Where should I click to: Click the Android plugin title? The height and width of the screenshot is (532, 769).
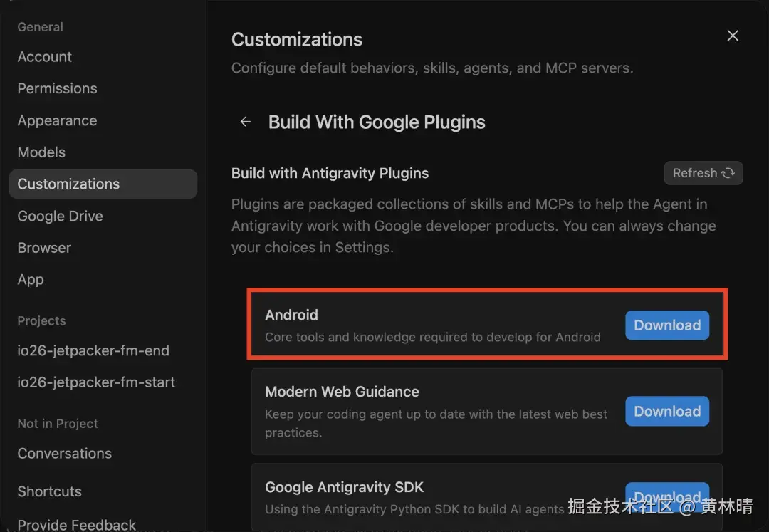pos(291,315)
